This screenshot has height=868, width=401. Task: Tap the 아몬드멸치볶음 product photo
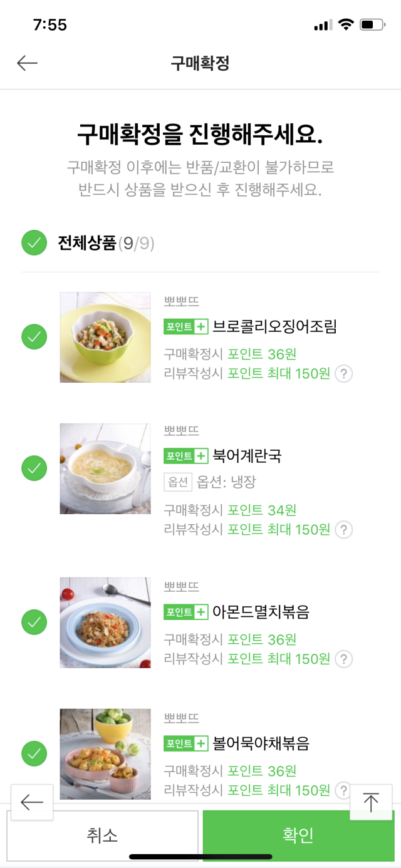pos(105,623)
